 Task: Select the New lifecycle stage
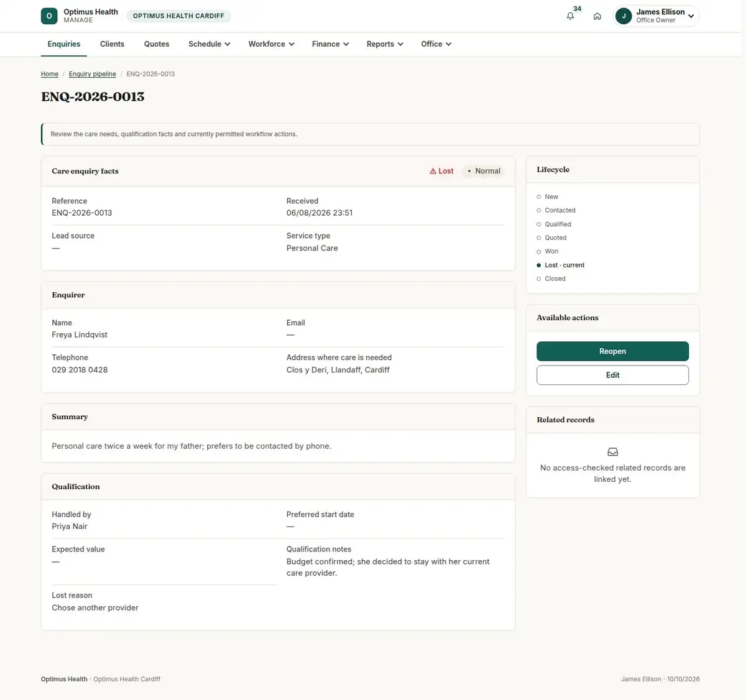click(547, 196)
